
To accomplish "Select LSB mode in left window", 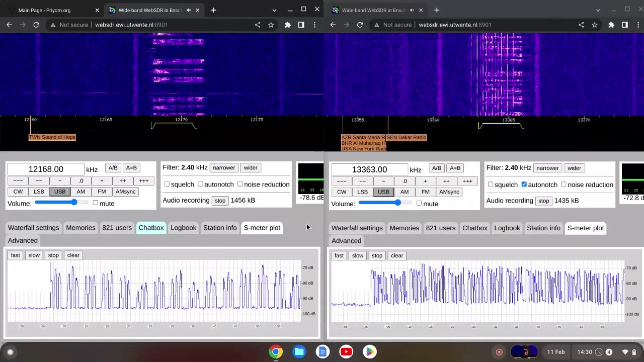I will tap(39, 192).
